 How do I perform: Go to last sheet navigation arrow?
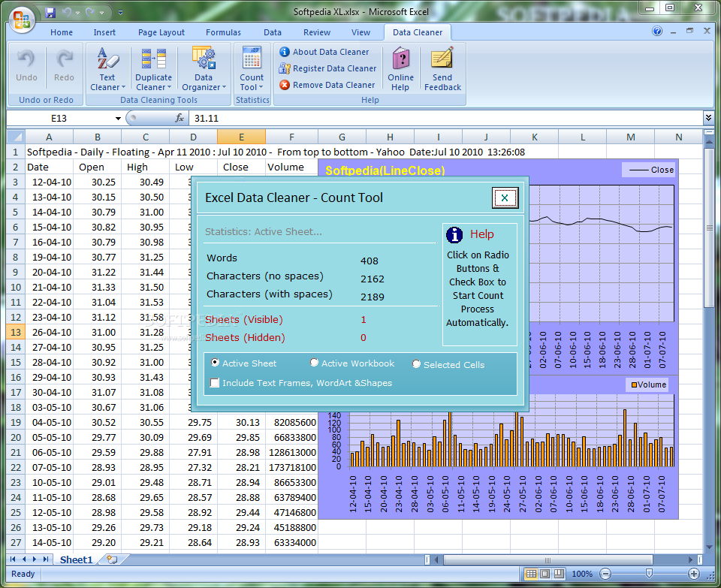(x=46, y=559)
